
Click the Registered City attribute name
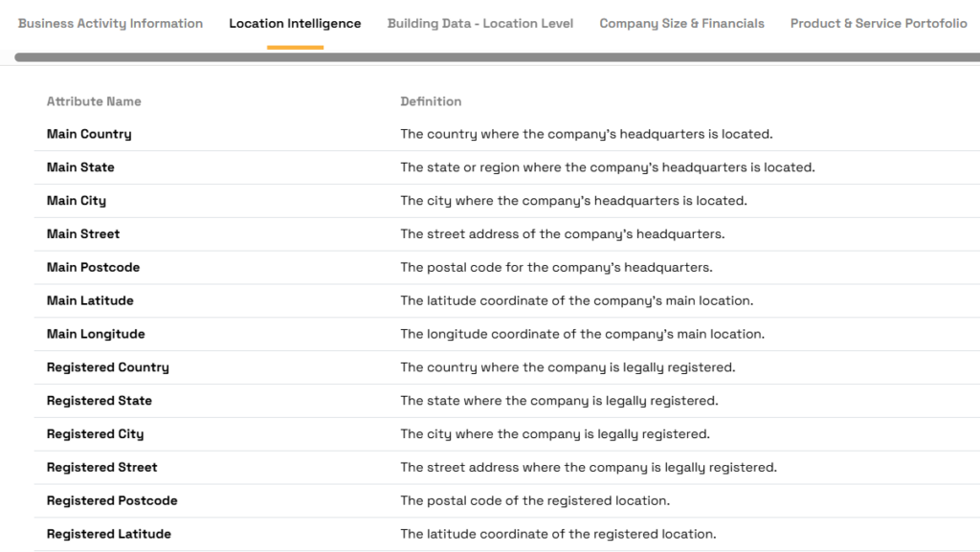tap(95, 433)
